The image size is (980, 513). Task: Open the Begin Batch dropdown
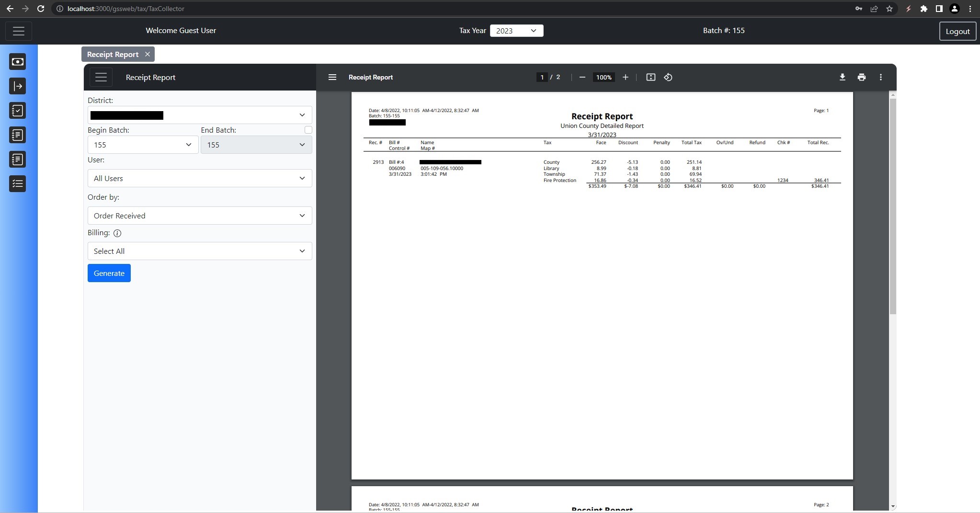(143, 145)
